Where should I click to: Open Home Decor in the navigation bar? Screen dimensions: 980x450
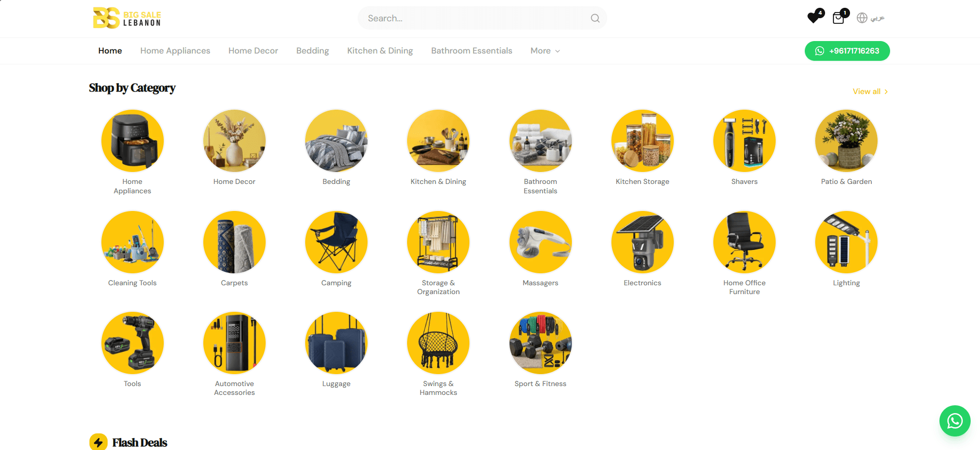click(253, 51)
